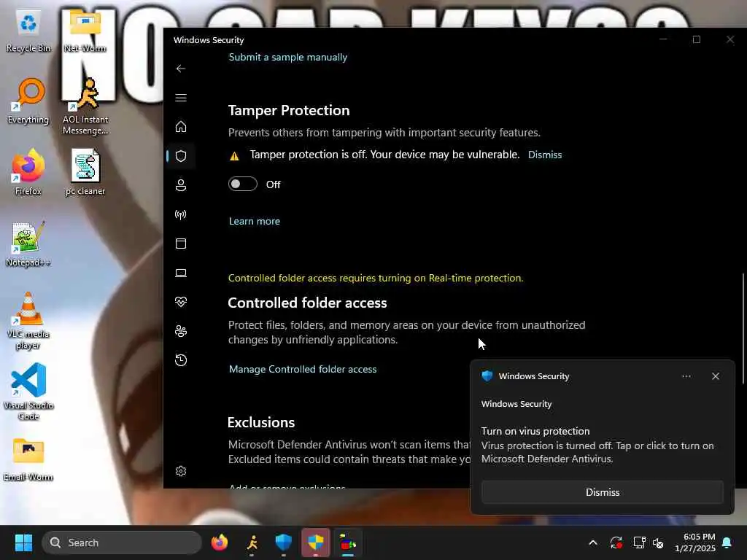The width and height of the screenshot is (747, 560).
Task: Turn on the Tamper Protection toggle
Action: pyautogui.click(x=242, y=184)
